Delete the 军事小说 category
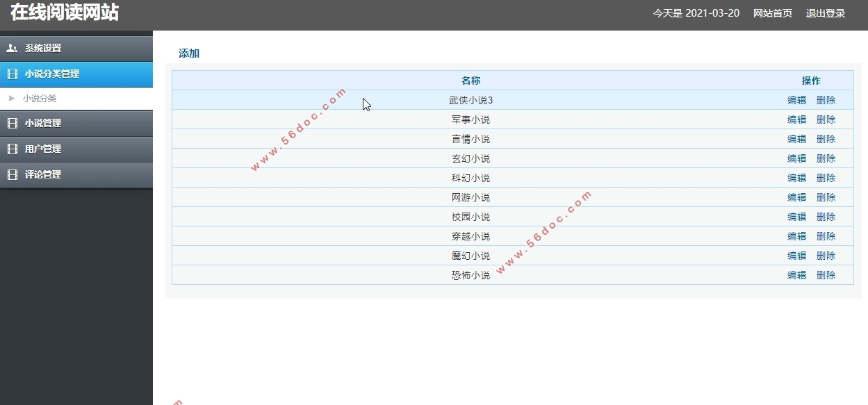Image resolution: width=868 pixels, height=405 pixels. (x=826, y=119)
